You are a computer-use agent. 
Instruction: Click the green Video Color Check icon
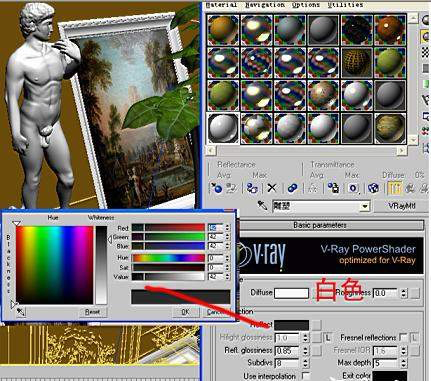[x=426, y=84]
